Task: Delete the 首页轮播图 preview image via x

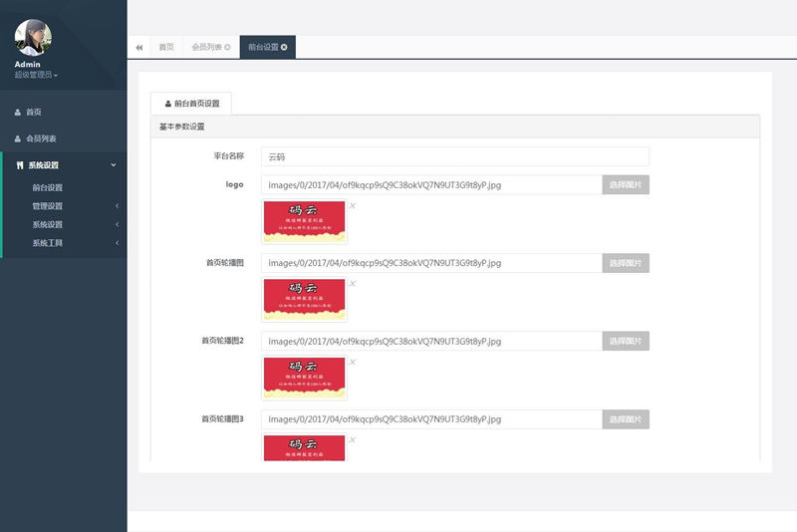Action: (x=352, y=284)
